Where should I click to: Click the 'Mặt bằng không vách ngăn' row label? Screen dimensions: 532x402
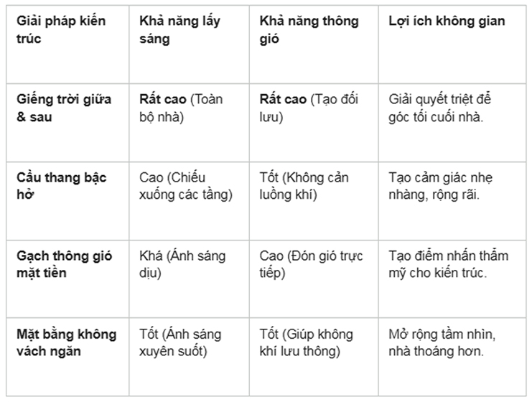[67, 357]
